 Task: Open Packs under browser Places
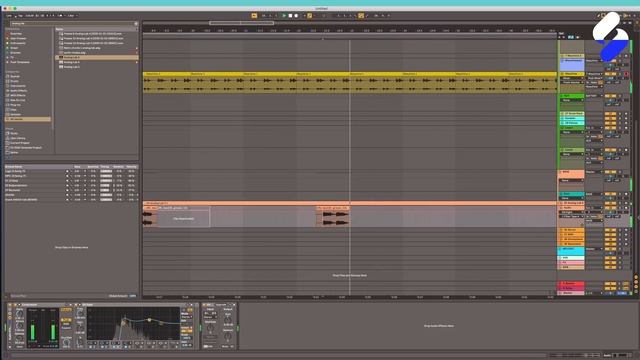[14, 133]
